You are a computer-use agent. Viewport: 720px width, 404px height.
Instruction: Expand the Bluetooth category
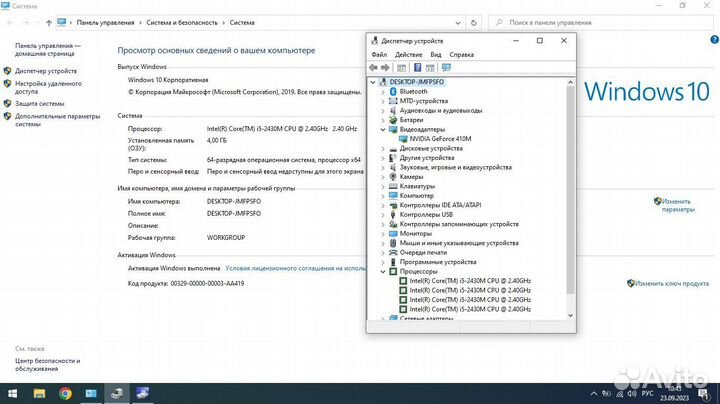pos(383,91)
